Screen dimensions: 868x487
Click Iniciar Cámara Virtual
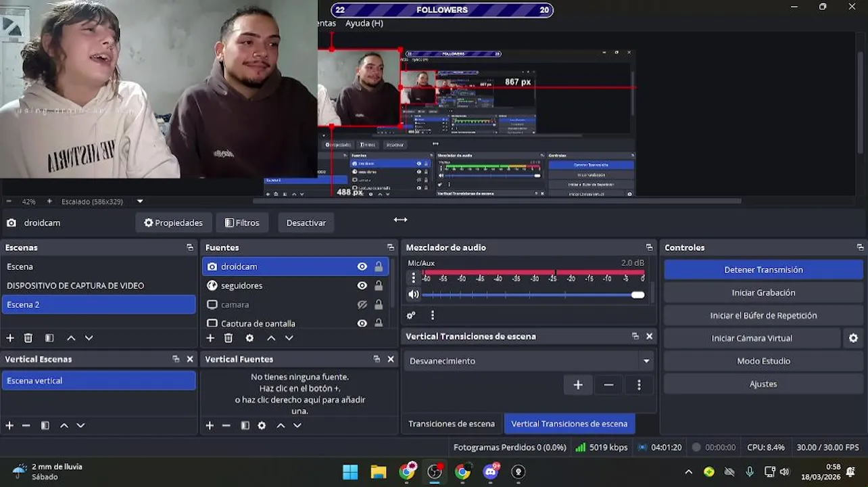pyautogui.click(x=752, y=338)
